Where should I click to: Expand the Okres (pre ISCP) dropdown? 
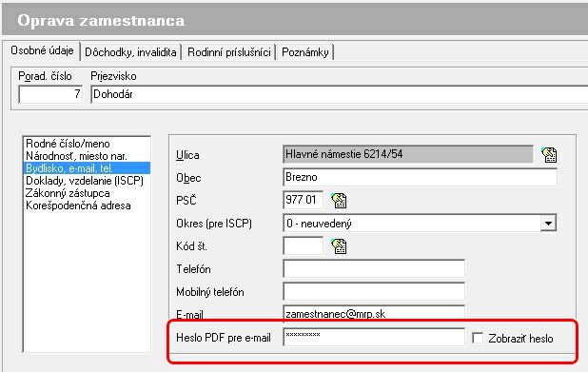[548, 224]
